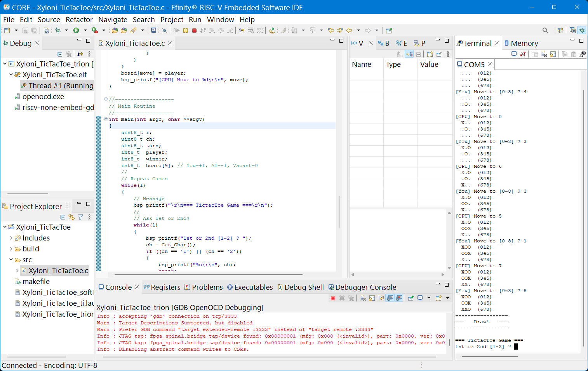Expand the Includes folder in Project Explorer

(x=11, y=238)
